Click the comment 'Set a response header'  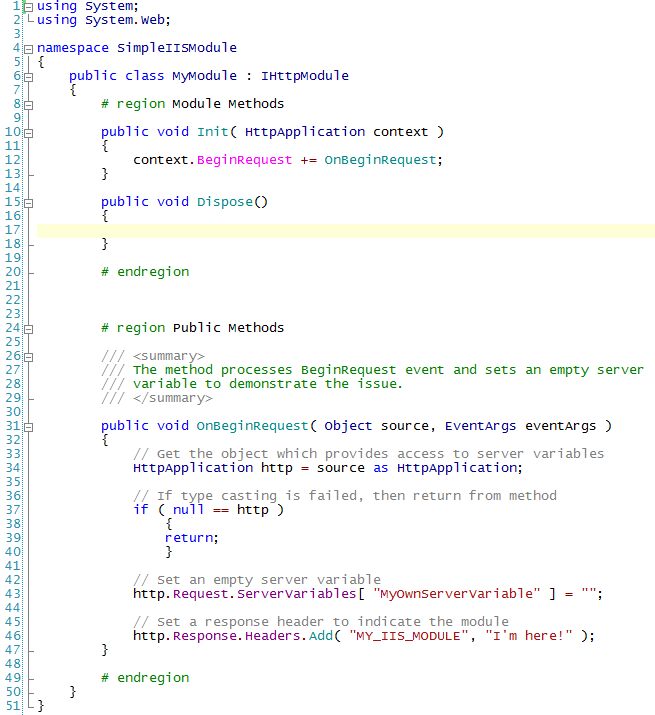(x=321, y=622)
